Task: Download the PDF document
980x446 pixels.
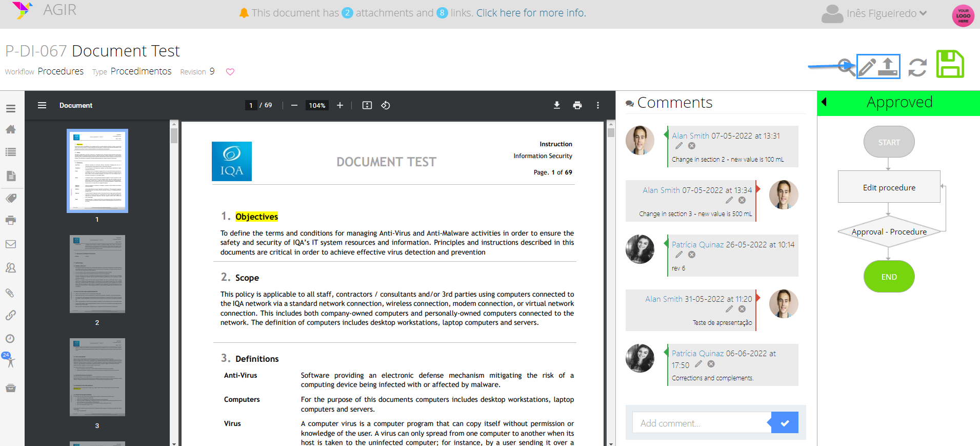Action: click(557, 105)
